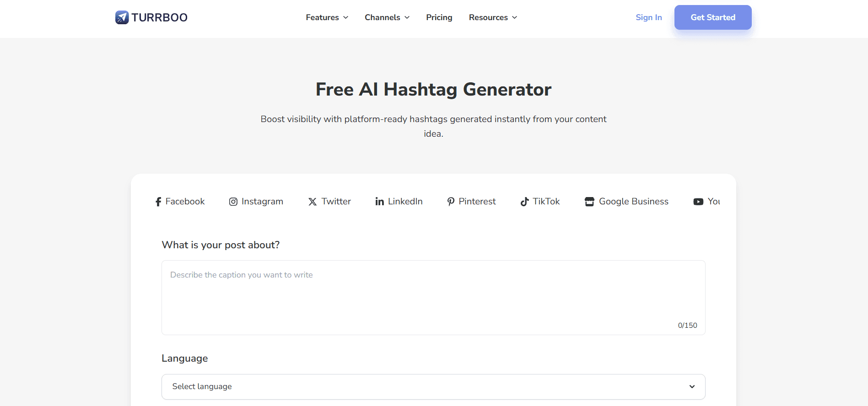This screenshot has height=406, width=868.
Task: Click the YouTube platform icon
Action: [x=698, y=201]
